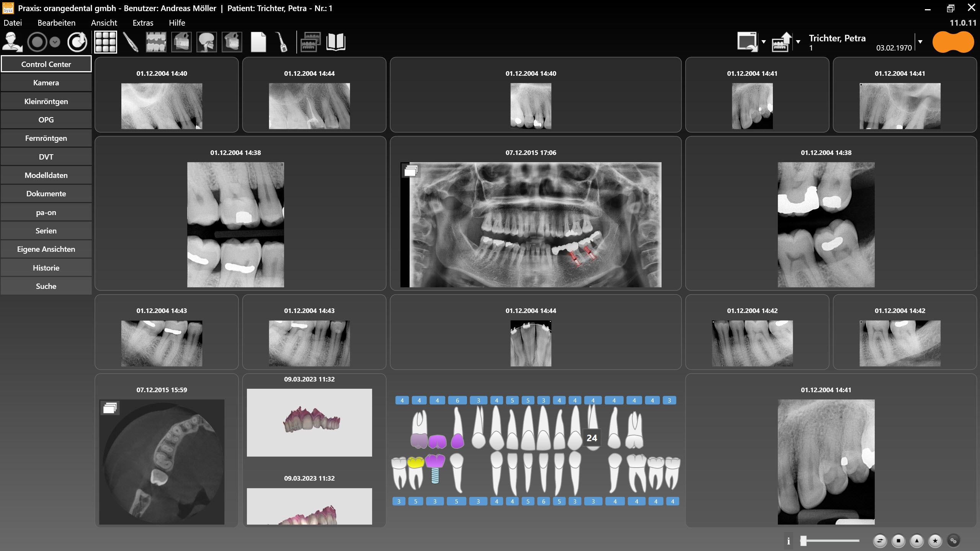Toggle the star symbol round filter button
980x551 pixels.
coord(935,541)
